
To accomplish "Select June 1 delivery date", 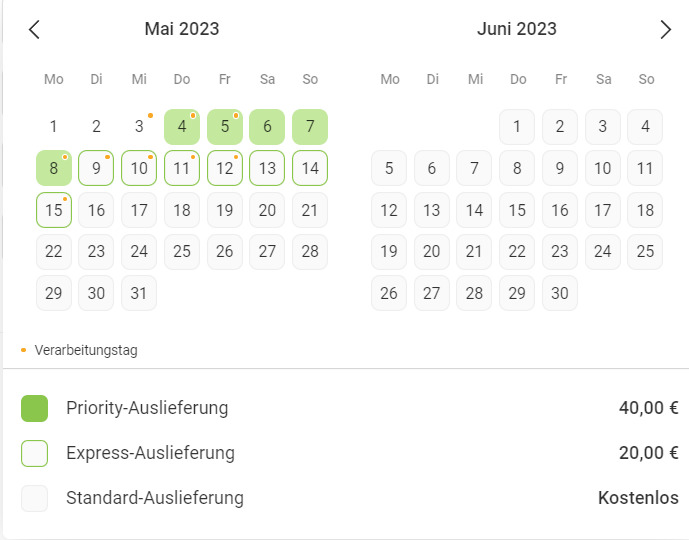I will [517, 127].
